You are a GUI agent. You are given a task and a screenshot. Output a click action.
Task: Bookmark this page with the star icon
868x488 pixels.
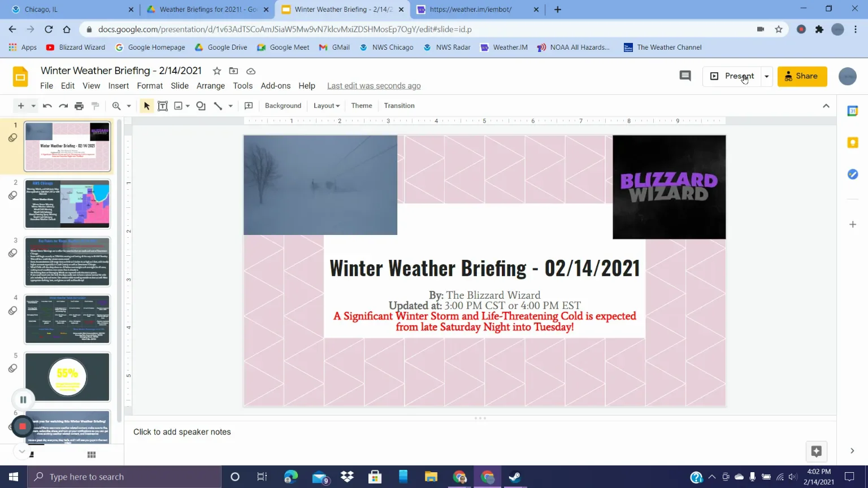click(779, 29)
